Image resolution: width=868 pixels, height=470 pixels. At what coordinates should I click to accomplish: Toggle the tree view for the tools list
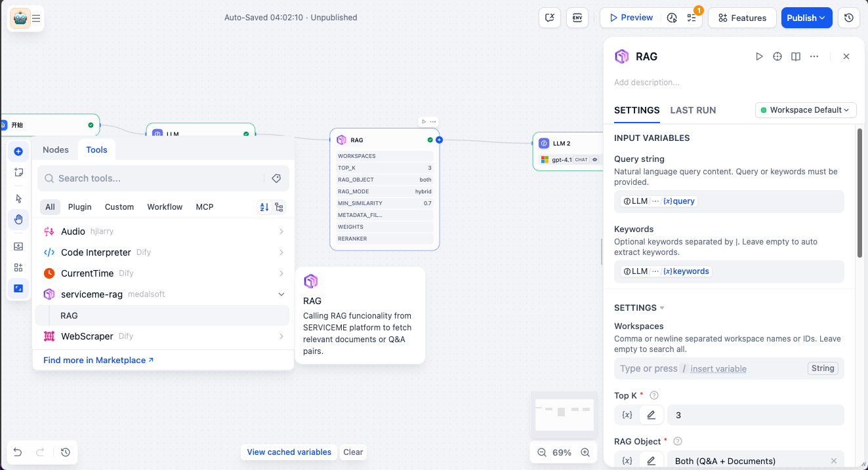coord(279,207)
